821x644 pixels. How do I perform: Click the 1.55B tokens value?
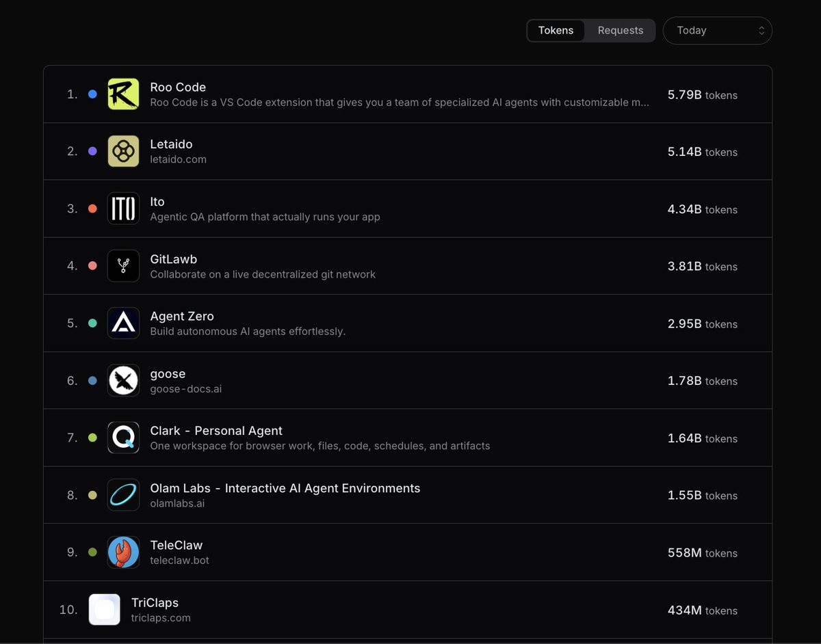703,496
